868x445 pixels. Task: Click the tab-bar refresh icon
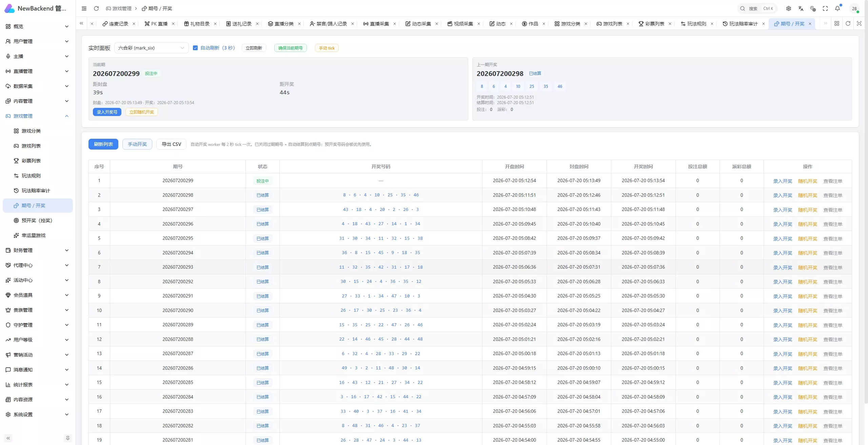[x=848, y=23]
